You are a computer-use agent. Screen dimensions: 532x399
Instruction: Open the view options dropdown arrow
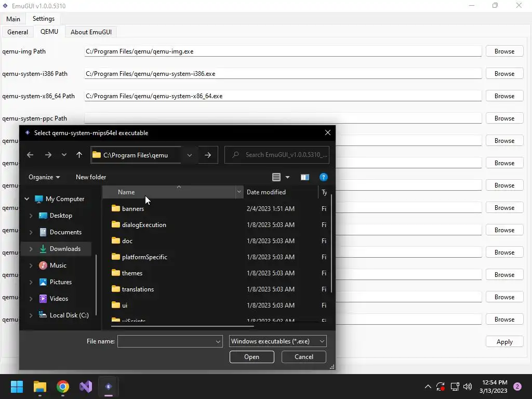click(287, 177)
